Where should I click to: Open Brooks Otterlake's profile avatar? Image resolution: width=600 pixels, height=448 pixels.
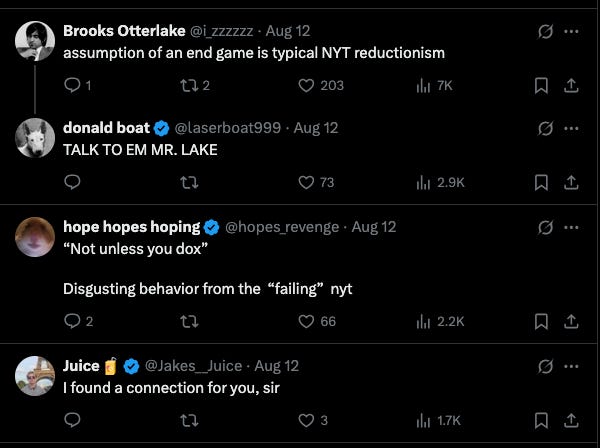[x=35, y=41]
